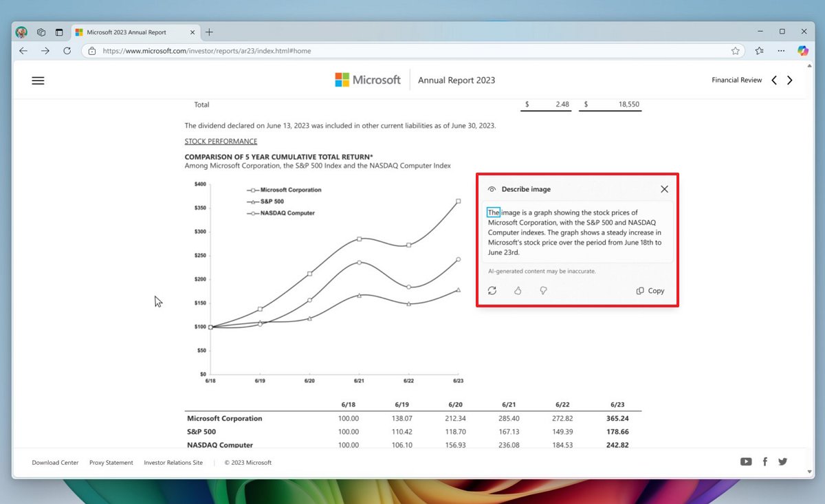Refresh the annual report page
825x504 pixels.
click(x=67, y=50)
